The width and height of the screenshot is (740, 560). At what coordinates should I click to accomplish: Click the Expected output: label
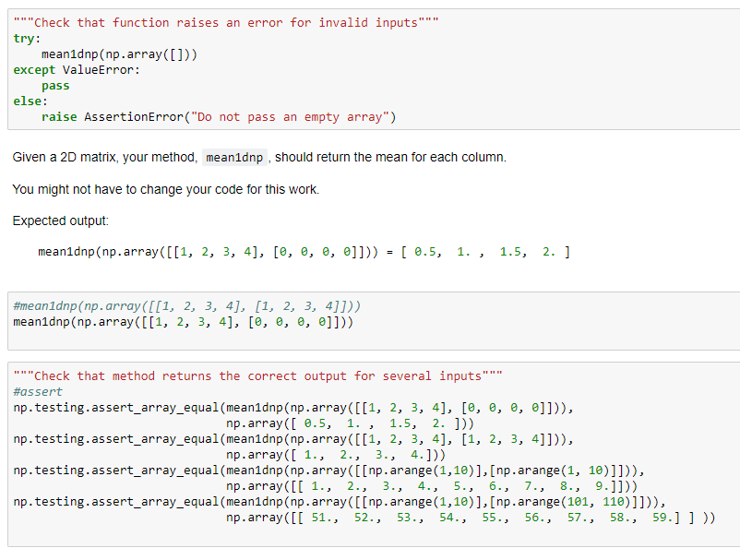pyautogui.click(x=51, y=220)
